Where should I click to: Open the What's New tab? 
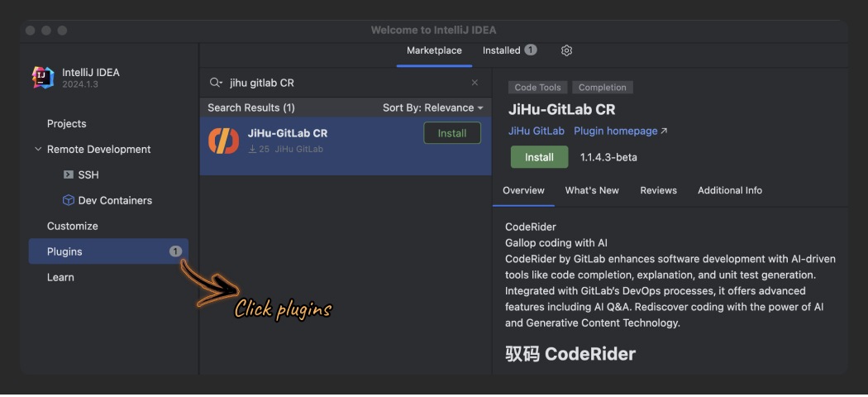[x=592, y=190]
